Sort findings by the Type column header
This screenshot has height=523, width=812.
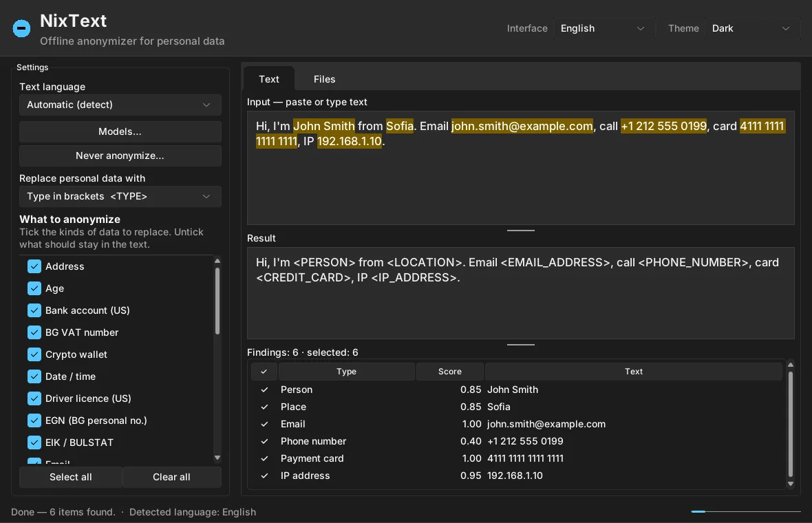346,372
